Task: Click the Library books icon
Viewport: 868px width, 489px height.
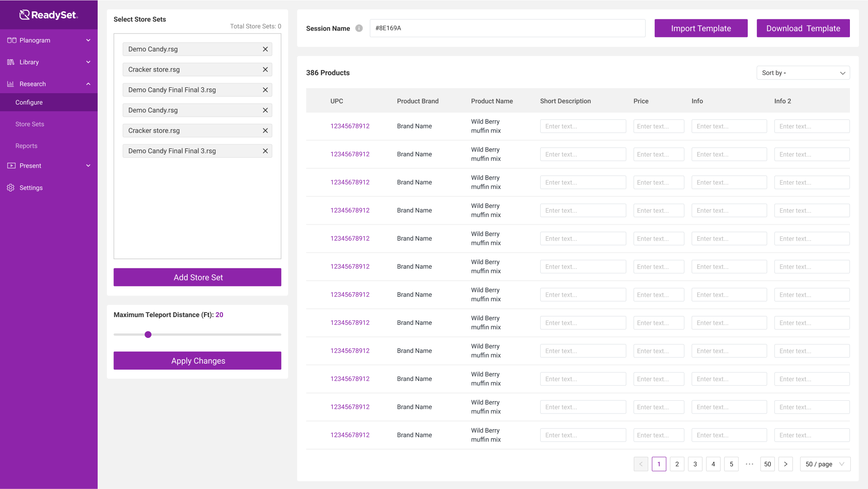Action: (11, 62)
